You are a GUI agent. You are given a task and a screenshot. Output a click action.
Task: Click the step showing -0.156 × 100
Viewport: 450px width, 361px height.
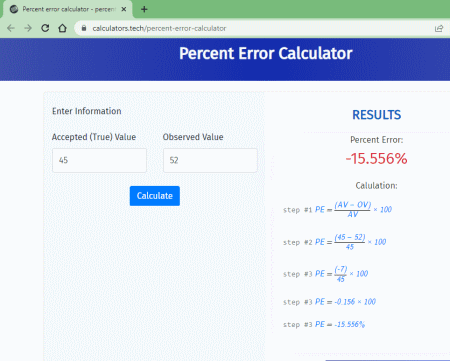329,302
